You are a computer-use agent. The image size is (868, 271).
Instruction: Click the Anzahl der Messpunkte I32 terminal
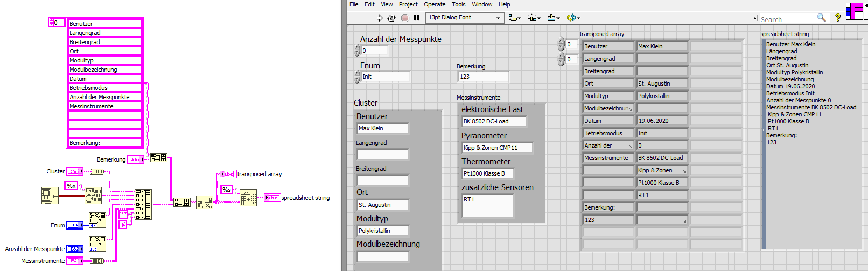[x=75, y=249]
